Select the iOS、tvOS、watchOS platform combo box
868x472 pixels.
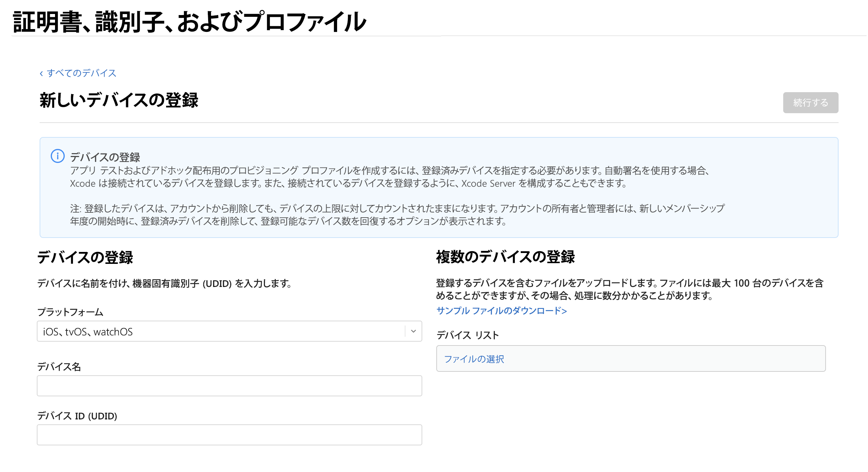[229, 331]
